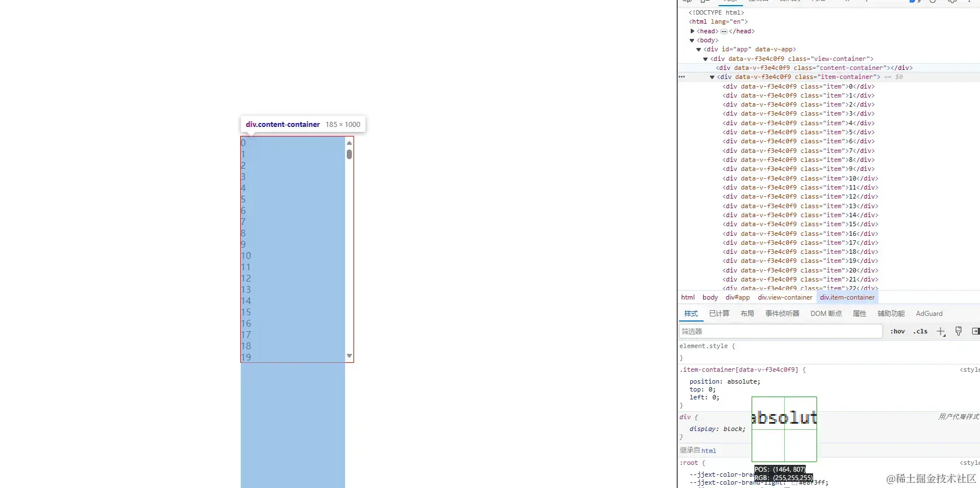Select the html lang="en" row
Viewport: 980px width, 488px height.
tap(718, 21)
